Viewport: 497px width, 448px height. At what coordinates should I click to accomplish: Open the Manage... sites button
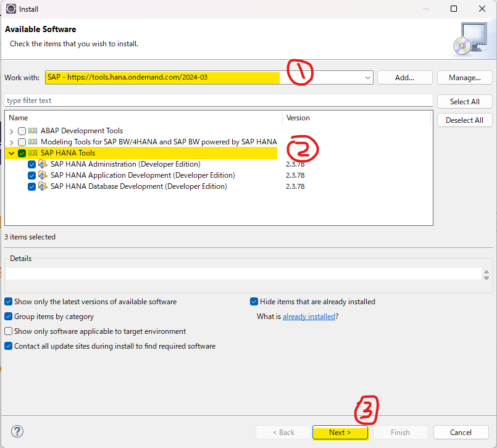click(465, 78)
